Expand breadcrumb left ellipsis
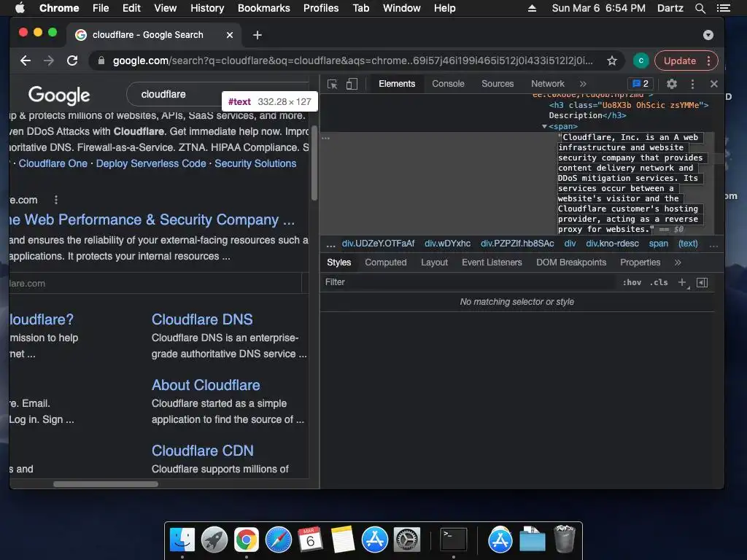747x560 pixels. (x=330, y=244)
